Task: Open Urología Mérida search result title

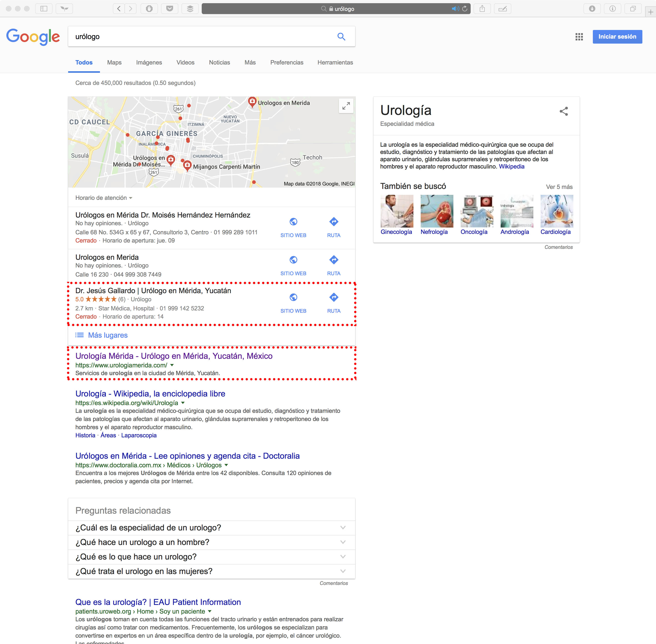Action: (174, 356)
